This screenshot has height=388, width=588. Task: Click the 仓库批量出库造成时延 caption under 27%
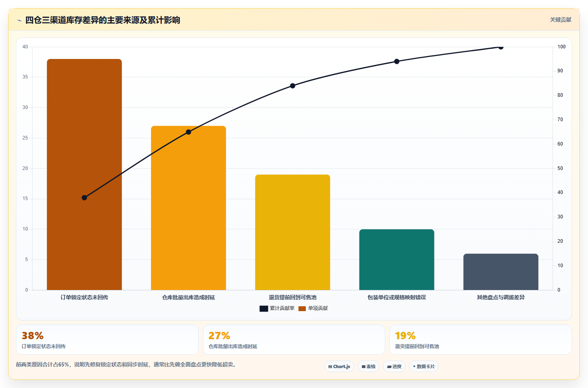233,347
